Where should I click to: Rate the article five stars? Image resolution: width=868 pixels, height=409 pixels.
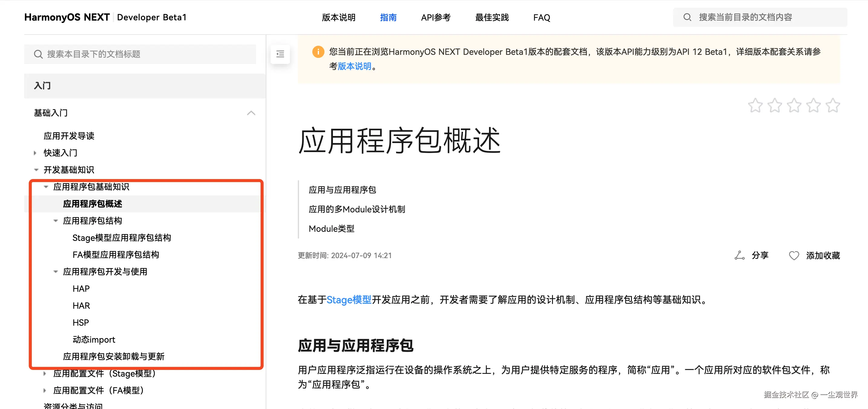point(833,105)
